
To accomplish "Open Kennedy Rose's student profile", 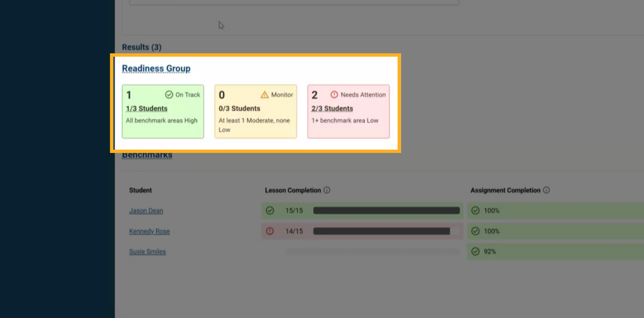I will pyautogui.click(x=149, y=231).
